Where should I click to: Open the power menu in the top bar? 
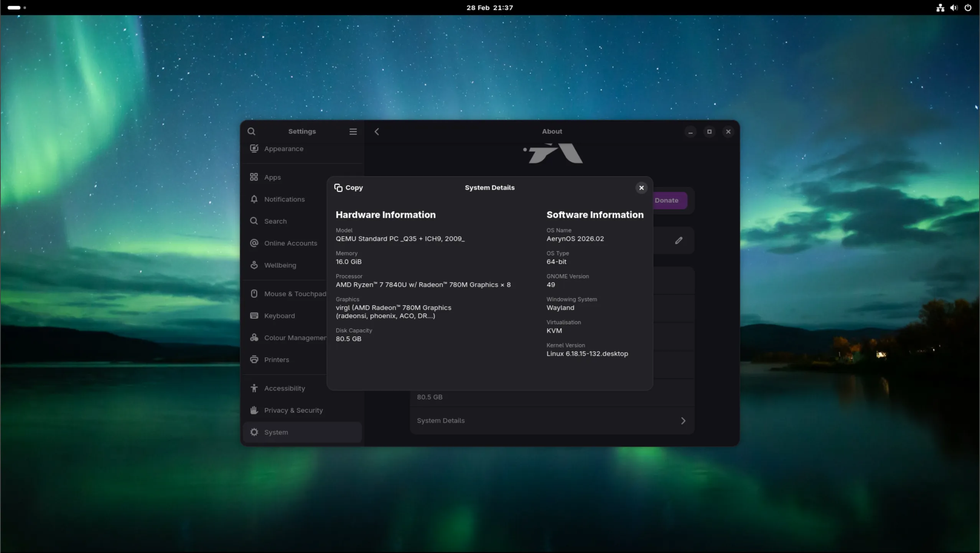click(x=968, y=7)
